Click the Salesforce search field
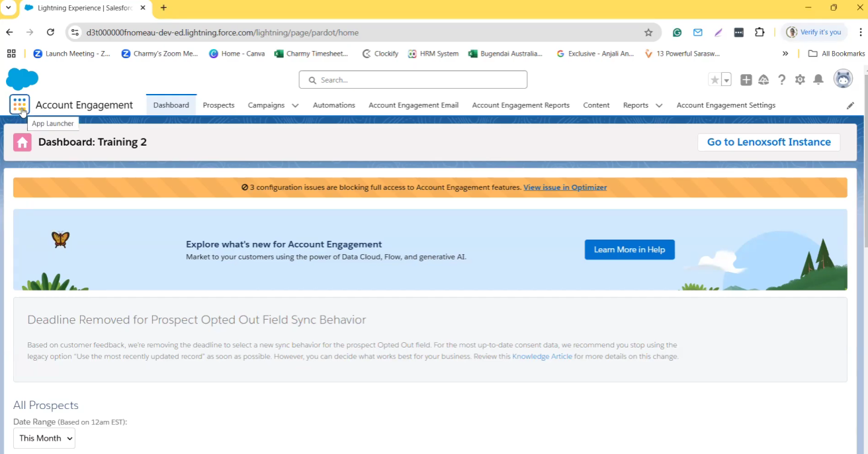868x454 pixels. point(413,79)
